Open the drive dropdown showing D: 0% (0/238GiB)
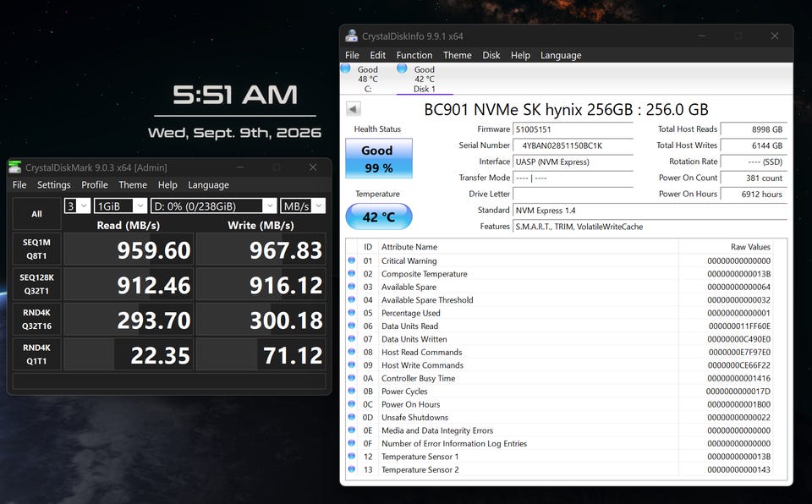 coord(213,205)
